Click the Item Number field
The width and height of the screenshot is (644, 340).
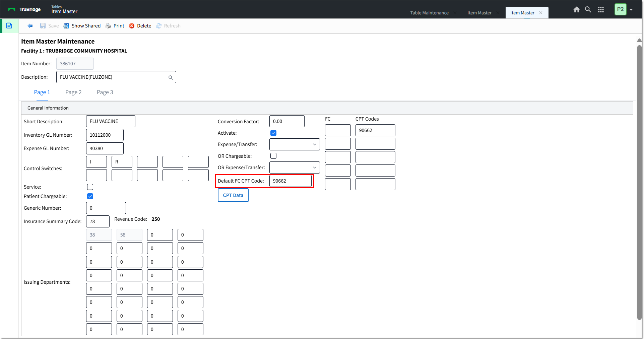[75, 64]
